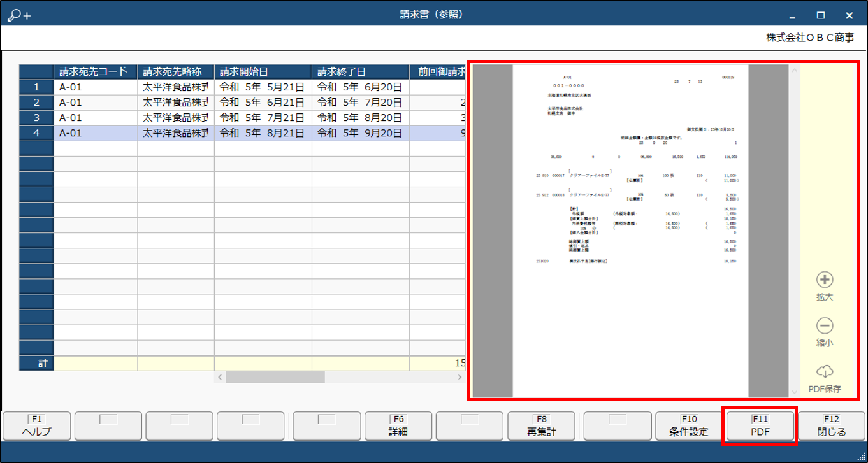Viewport: 868px width, 463px height.
Task: Select the 請求宛先コード column header
Action: click(96, 71)
